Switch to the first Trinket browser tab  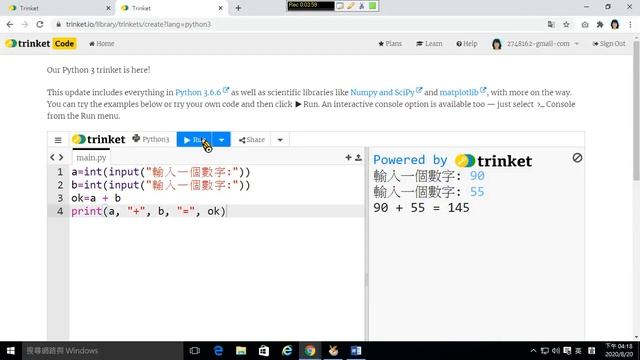pyautogui.click(x=57, y=8)
